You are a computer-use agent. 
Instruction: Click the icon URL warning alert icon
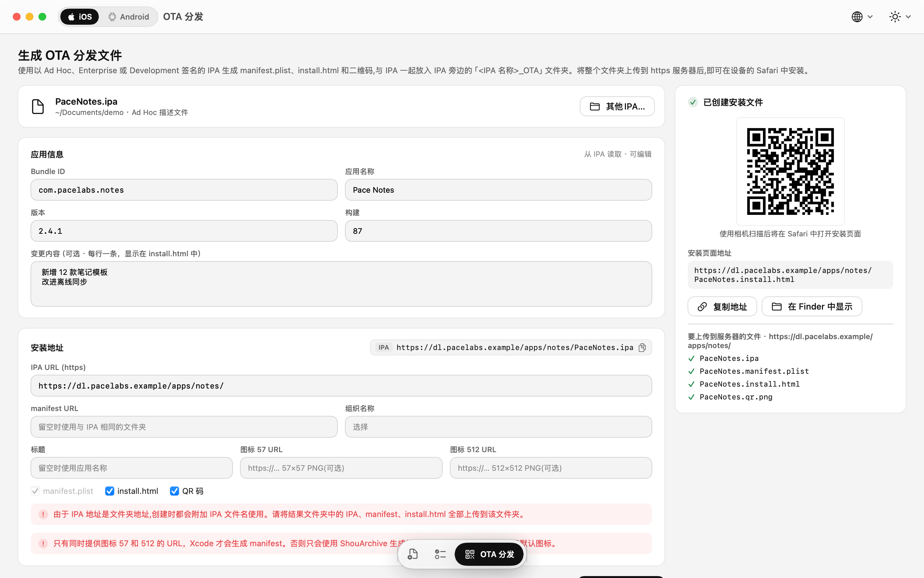(x=43, y=543)
